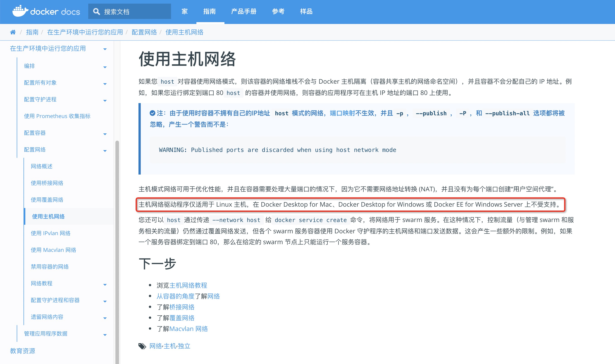The width and height of the screenshot is (615, 364).
Task: Collapse the 配置网络 sidebar section
Action: (105, 151)
